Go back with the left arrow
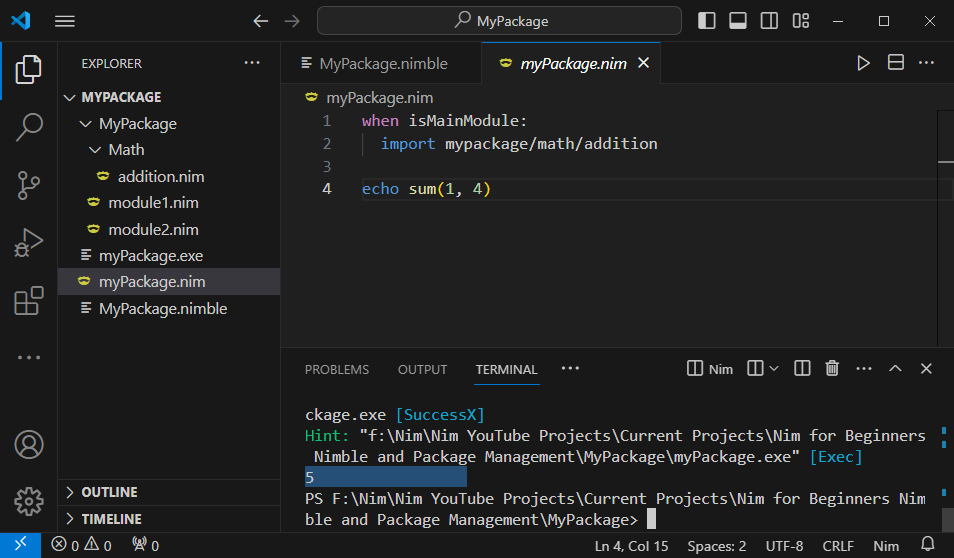The width and height of the screenshot is (954, 558). tap(260, 21)
